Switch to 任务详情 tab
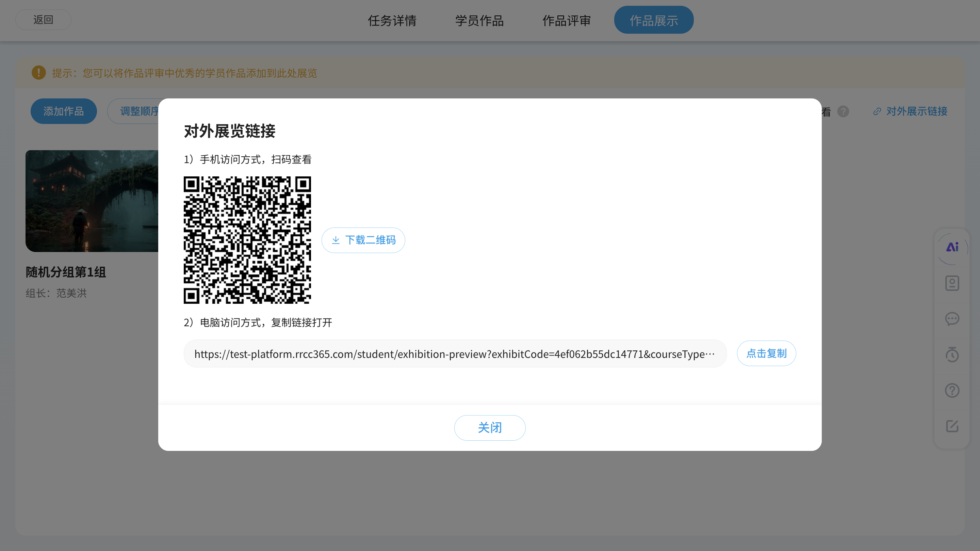Screen dimensions: 980x551 point(392,20)
